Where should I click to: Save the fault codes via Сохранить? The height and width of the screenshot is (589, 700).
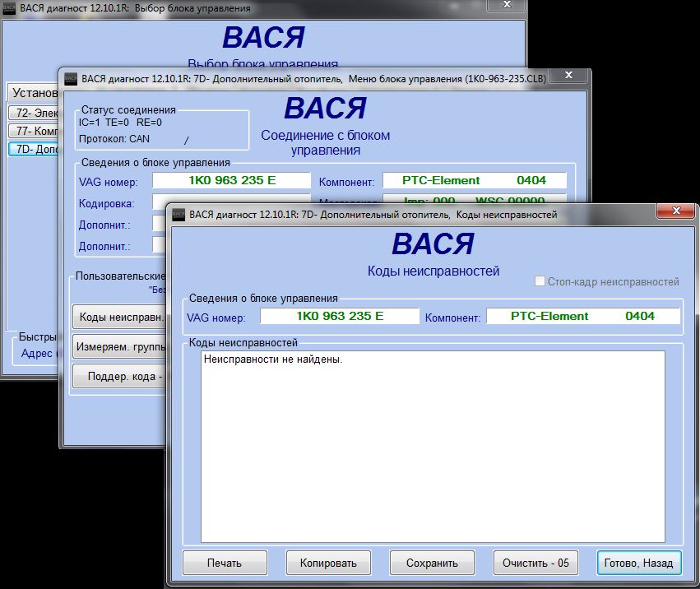click(432, 563)
